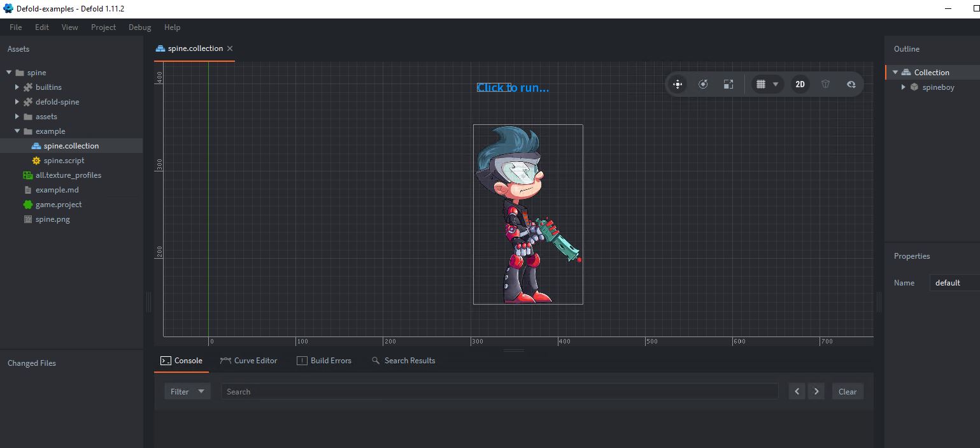
Task: Select the Move tool in scene toolbar
Action: pos(678,84)
